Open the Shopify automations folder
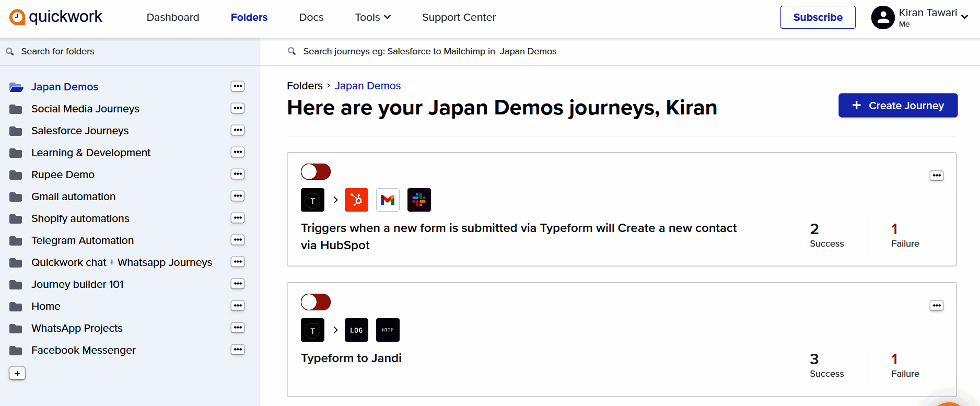This screenshot has width=980, height=406. click(x=80, y=218)
